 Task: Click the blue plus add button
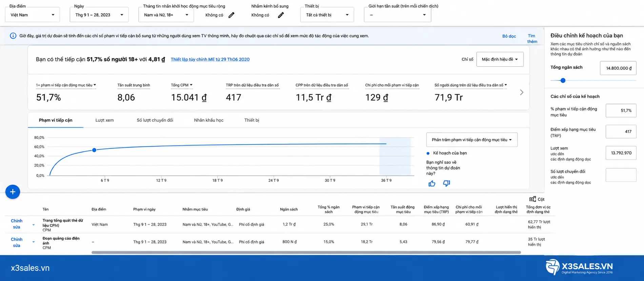13,192
